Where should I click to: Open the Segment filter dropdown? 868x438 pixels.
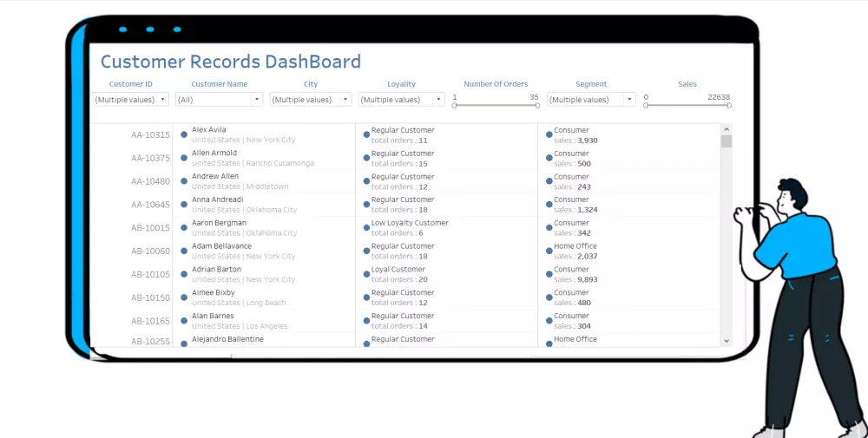click(591, 100)
